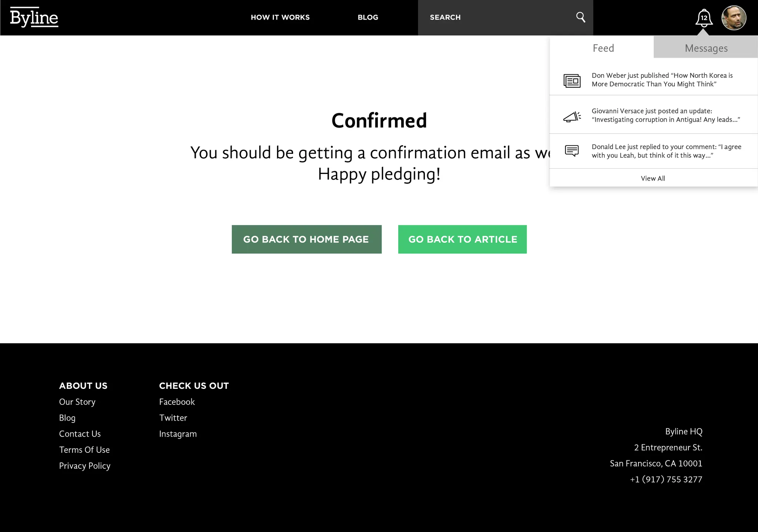Viewport: 758px width, 532px height.
Task: Visit the Twitter footer link
Action: [173, 418]
